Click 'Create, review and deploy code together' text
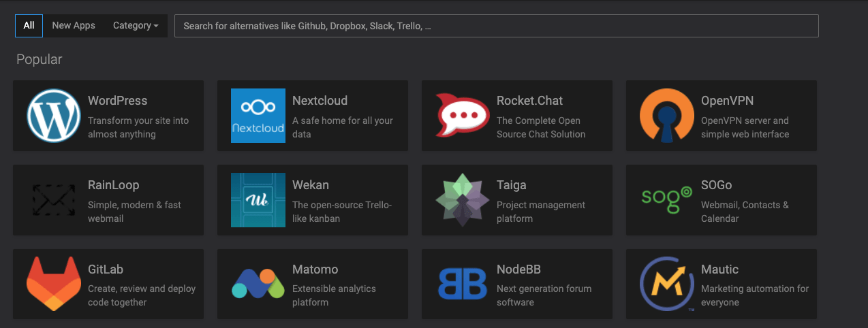This screenshot has height=328, width=868. [x=142, y=295]
